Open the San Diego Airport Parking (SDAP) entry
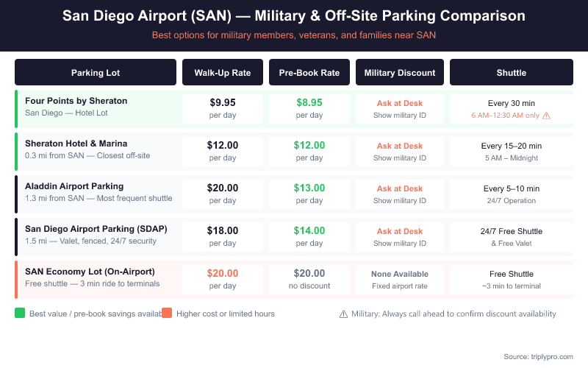The height and width of the screenshot is (368, 588). (x=96, y=229)
